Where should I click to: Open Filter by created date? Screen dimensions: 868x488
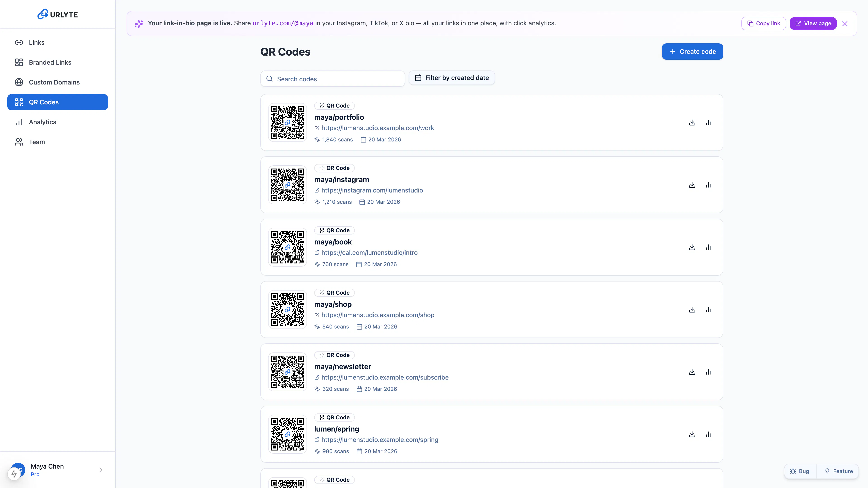[x=452, y=78]
